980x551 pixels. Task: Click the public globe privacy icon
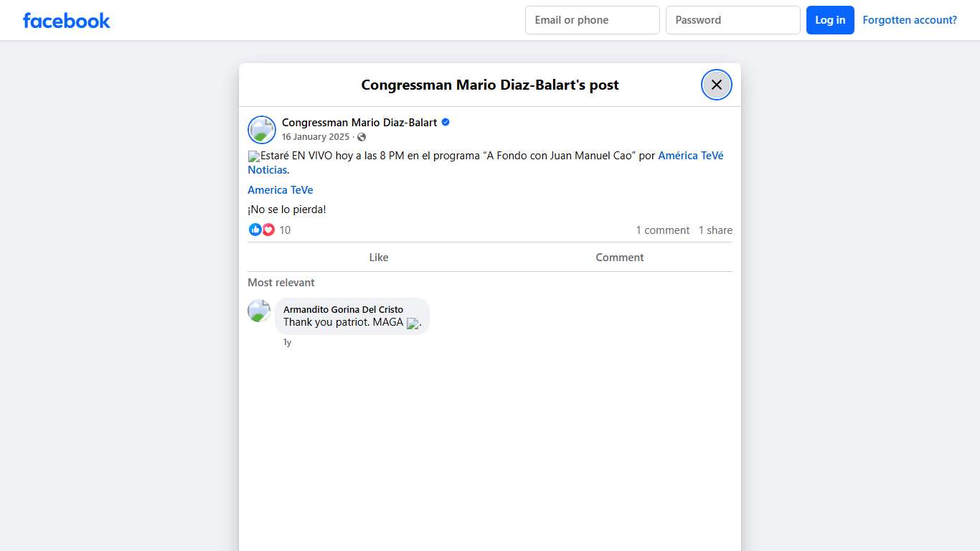coord(362,137)
